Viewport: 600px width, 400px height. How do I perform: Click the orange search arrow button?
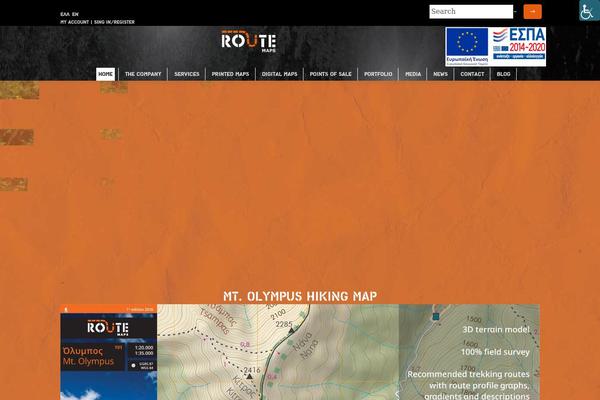(532, 12)
